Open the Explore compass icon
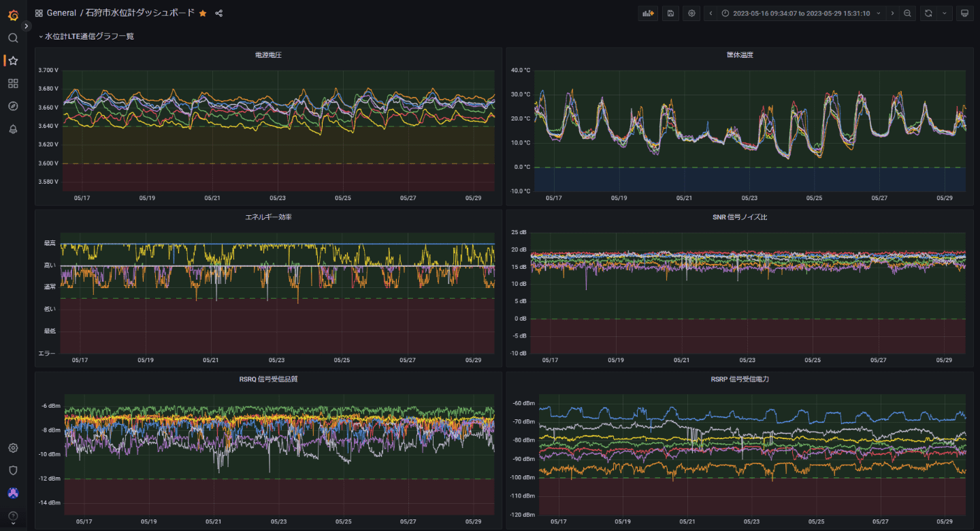This screenshot has height=531, width=980. [13, 106]
